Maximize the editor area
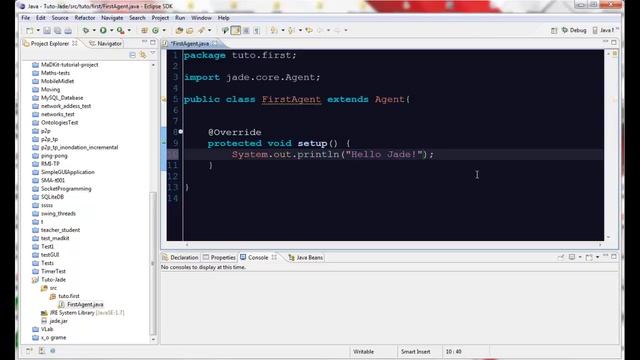The height and width of the screenshot is (360, 640). coord(614,42)
